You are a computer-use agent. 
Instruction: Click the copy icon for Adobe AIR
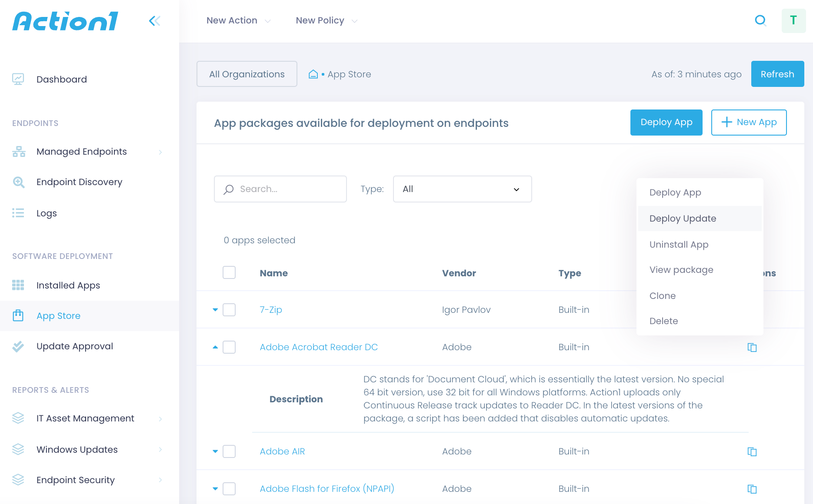[x=752, y=451]
